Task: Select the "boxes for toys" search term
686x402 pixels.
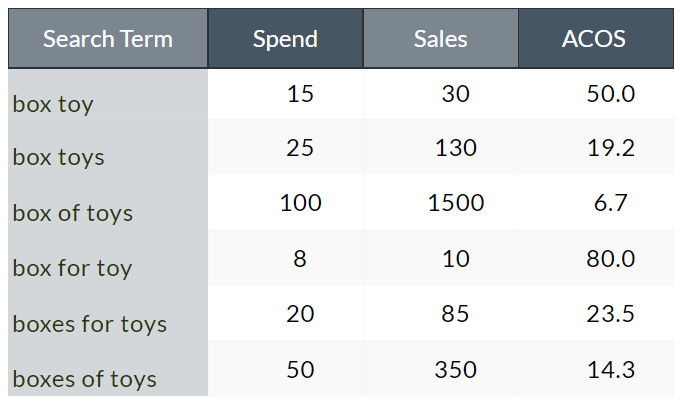Action: click(89, 324)
